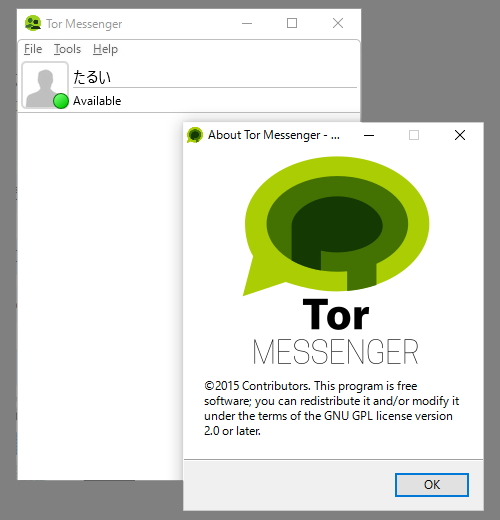Viewport: 500px width, 520px height.
Task: Click the 'MESSENGER' wordmark text
Action: (335, 352)
